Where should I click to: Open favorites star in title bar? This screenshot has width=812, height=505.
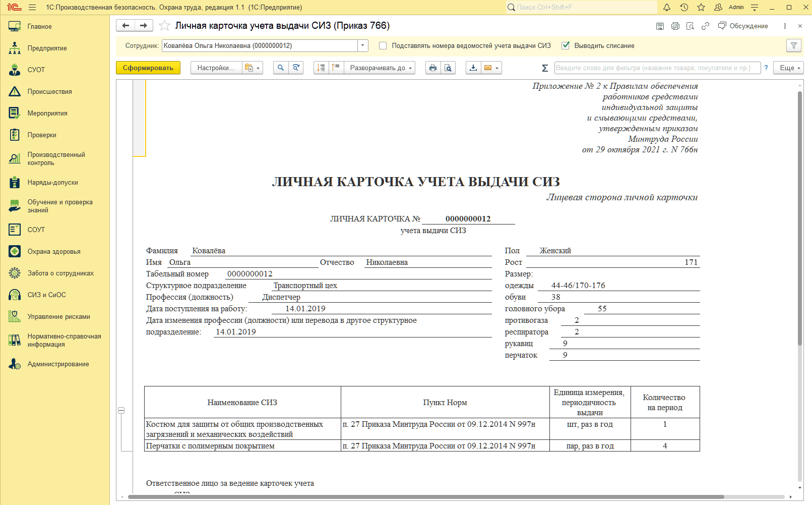pyautogui.click(x=701, y=8)
